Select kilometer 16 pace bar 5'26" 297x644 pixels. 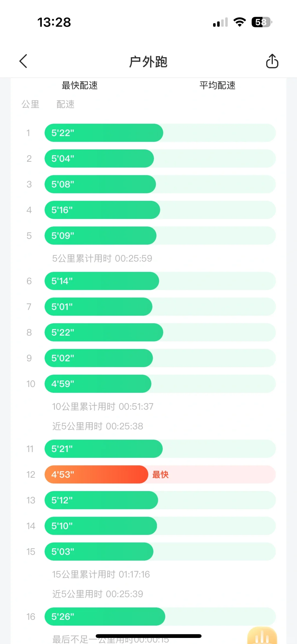(105, 616)
